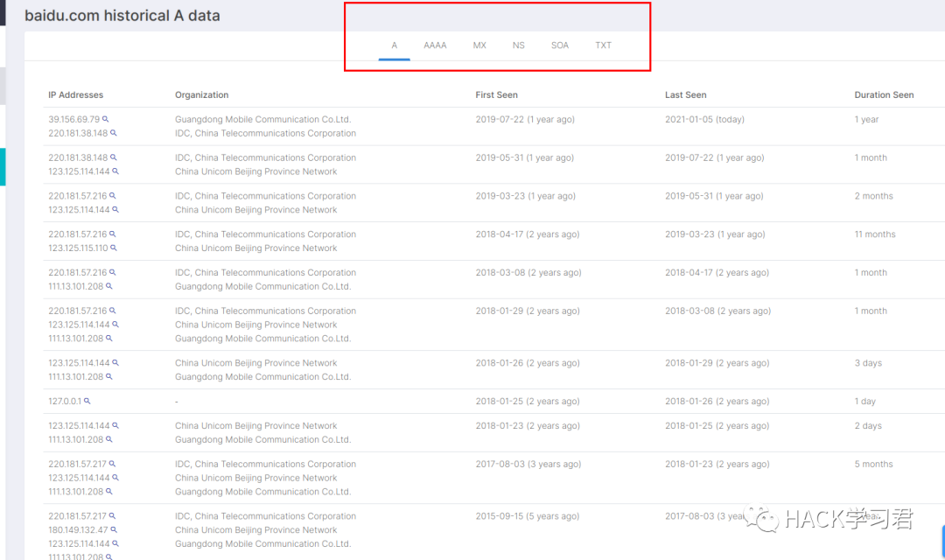945x560 pixels.
Task: Click search icon beside 111.13.101.208 in 2018-01-23 row
Action: pyautogui.click(x=109, y=439)
